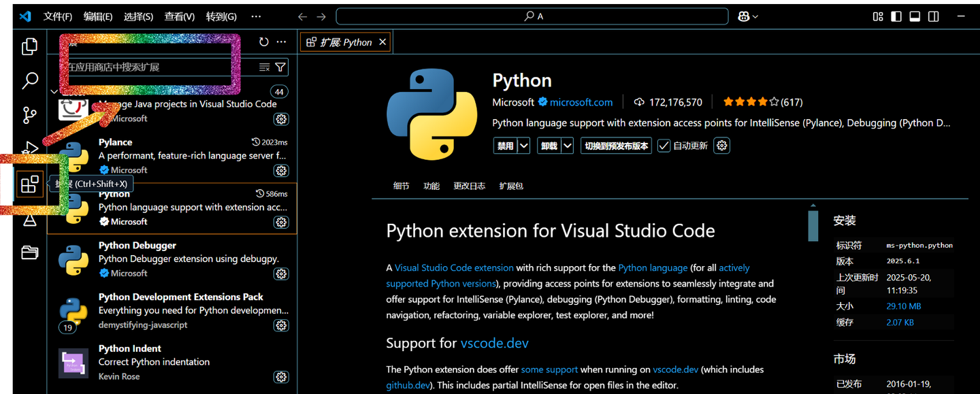This screenshot has height=394, width=980.
Task: Open the Python extension's gear settings on detail page
Action: [721, 145]
